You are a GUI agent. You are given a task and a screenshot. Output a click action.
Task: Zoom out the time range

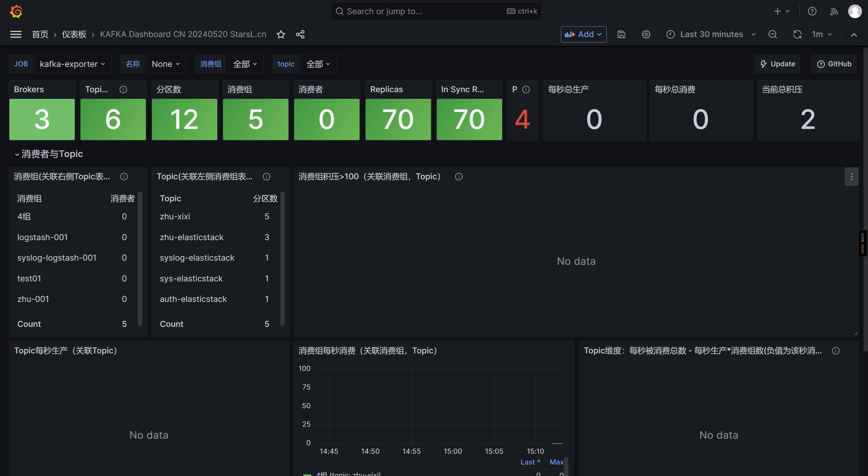(x=772, y=34)
